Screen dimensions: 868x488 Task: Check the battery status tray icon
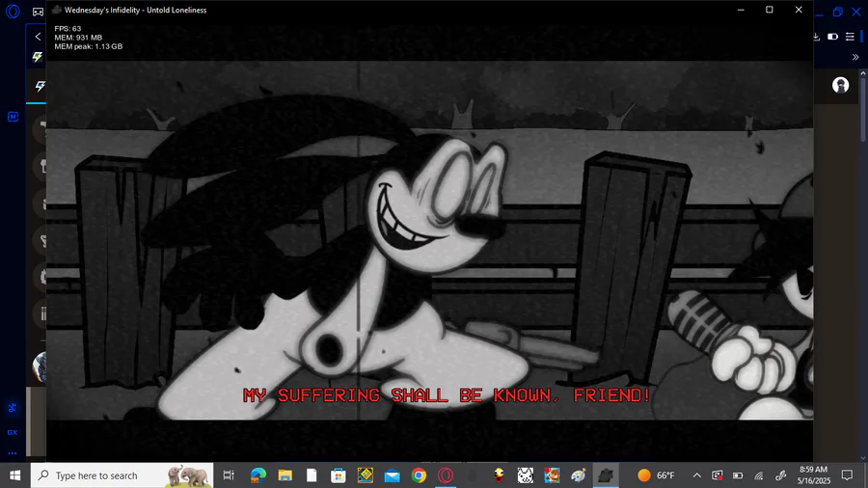(738, 475)
